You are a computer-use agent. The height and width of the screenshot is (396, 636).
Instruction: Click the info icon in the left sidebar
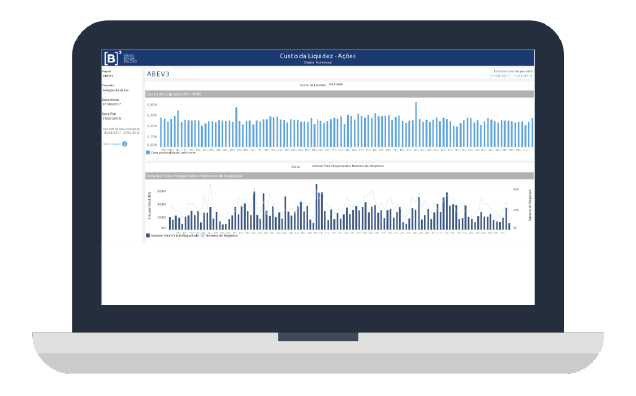[x=125, y=144]
